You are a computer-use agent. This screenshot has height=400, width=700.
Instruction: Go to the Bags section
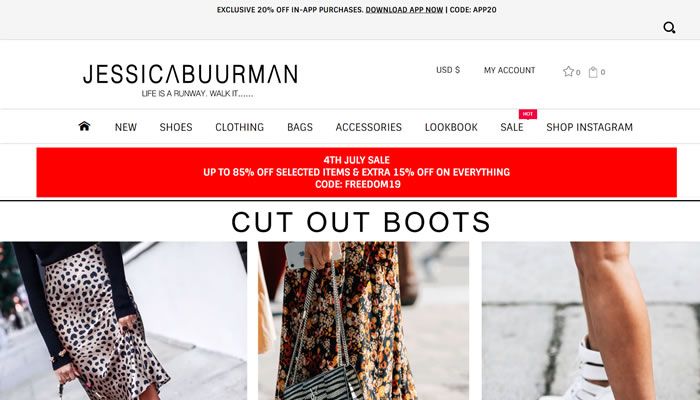pyautogui.click(x=300, y=127)
